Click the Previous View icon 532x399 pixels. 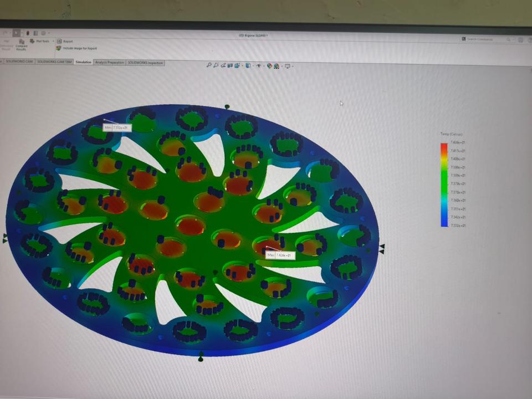click(x=223, y=65)
